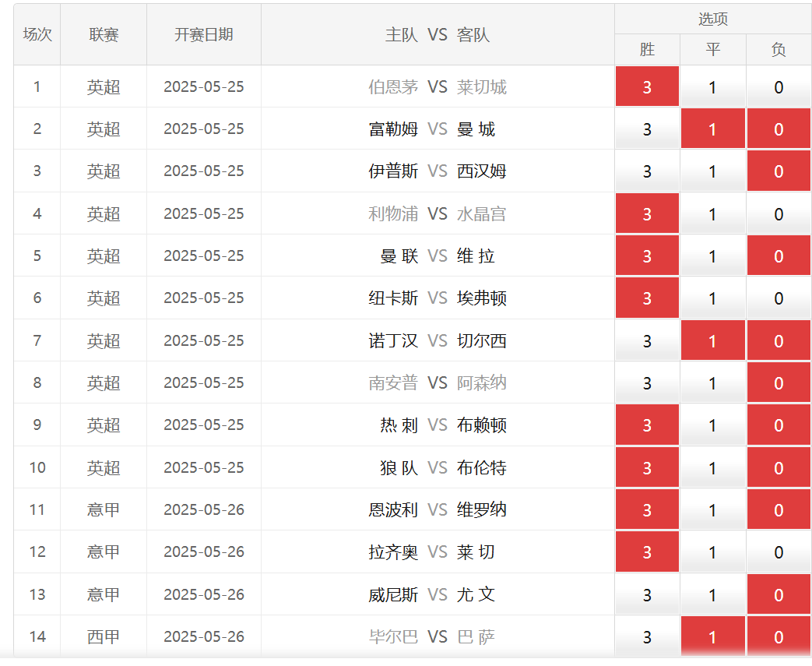Click the 联赛 column header
812x666 pixels.
click(104, 34)
